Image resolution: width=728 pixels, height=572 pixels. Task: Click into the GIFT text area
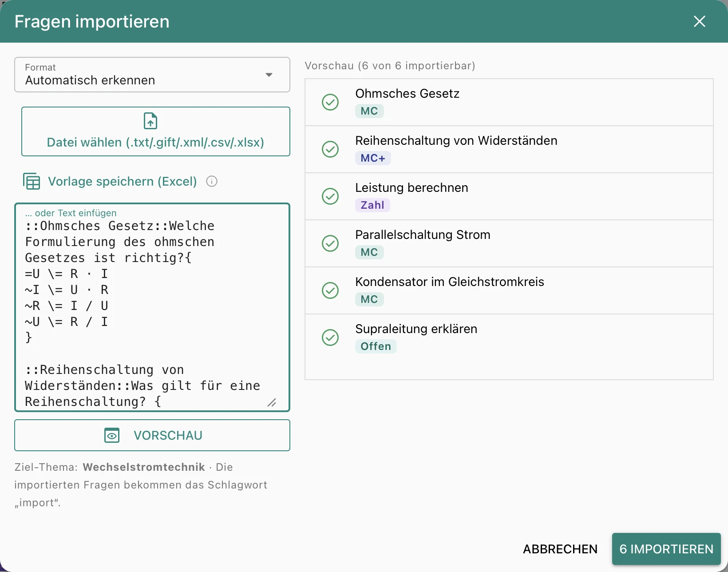click(x=152, y=307)
